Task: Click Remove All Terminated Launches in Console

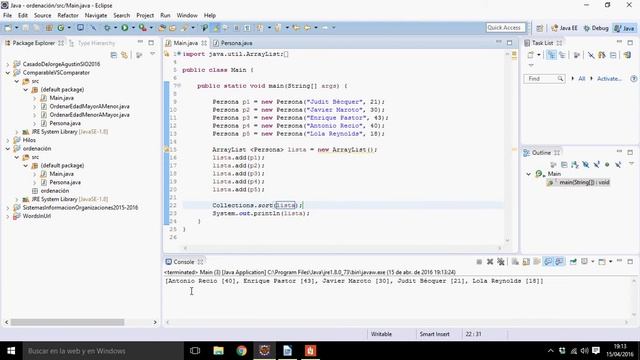Action: (x=501, y=262)
